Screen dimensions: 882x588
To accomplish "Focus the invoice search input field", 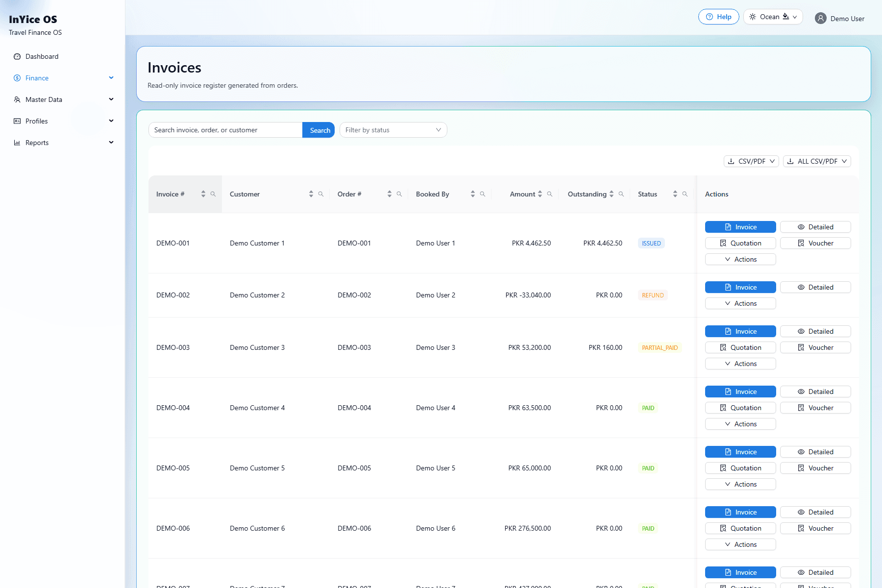I will tap(225, 130).
